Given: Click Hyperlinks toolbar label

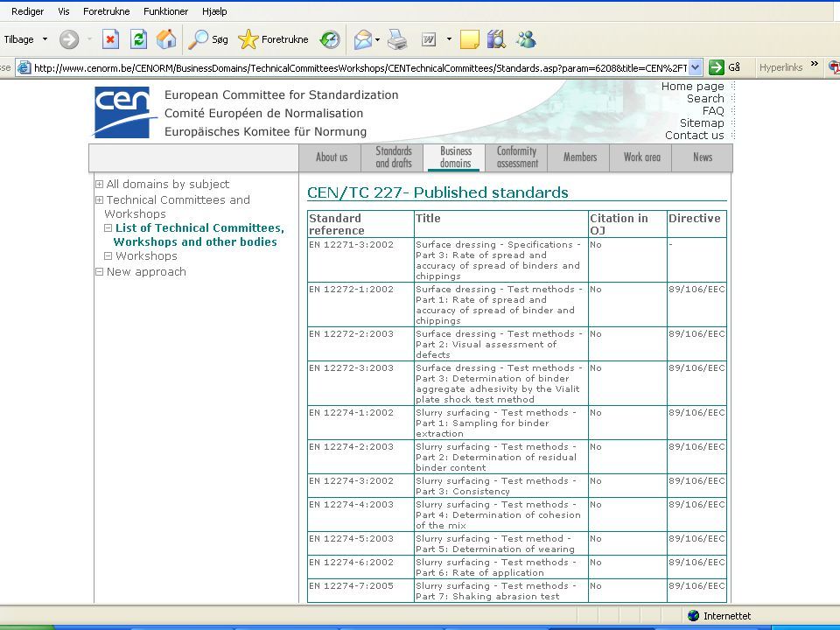Looking at the screenshot, I should tap(780, 67).
